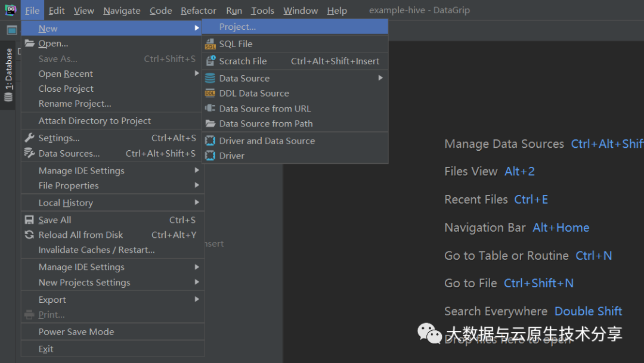
Task: Open the Navigate menu
Action: tap(122, 11)
